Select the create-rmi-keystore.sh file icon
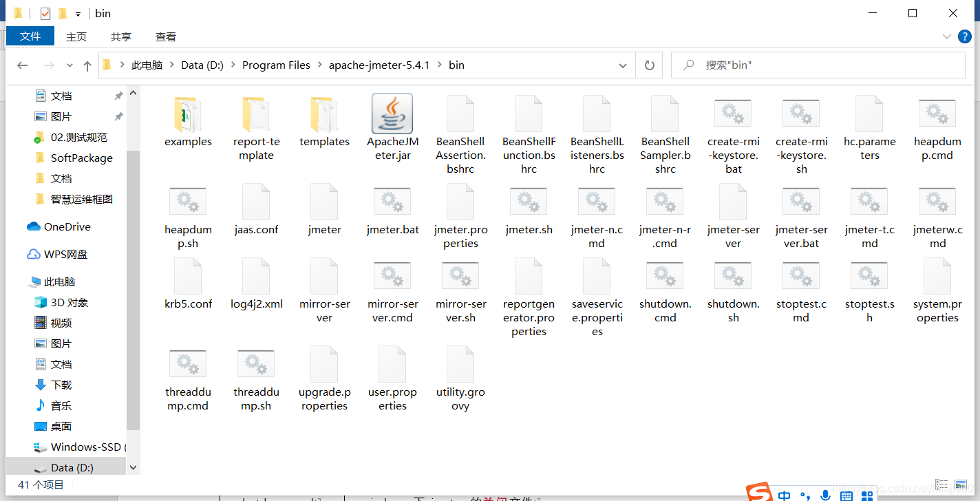The height and width of the screenshot is (501, 980). coord(801,114)
